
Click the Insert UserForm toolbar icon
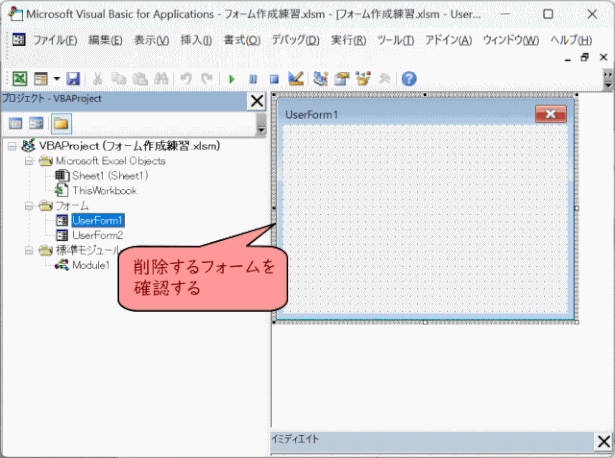[x=41, y=79]
